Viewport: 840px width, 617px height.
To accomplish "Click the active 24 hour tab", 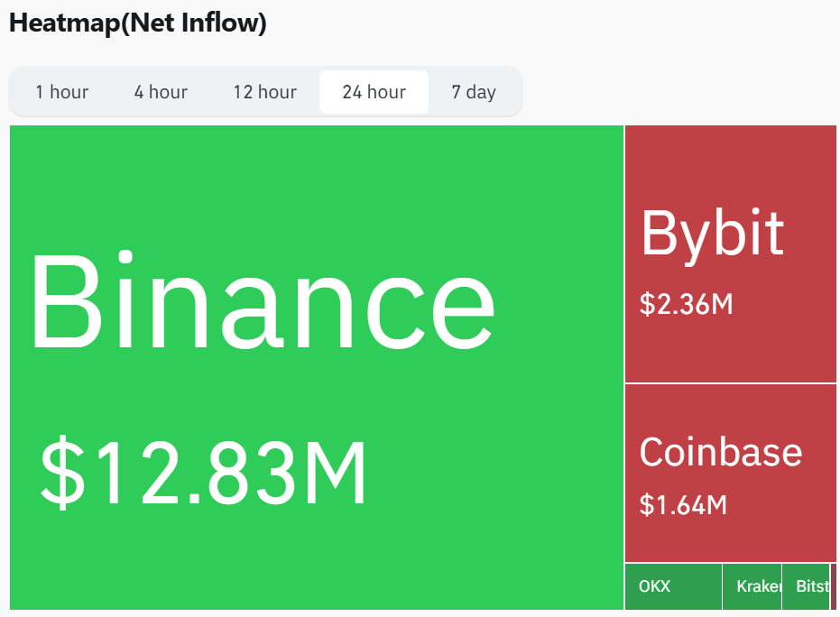I will [374, 92].
